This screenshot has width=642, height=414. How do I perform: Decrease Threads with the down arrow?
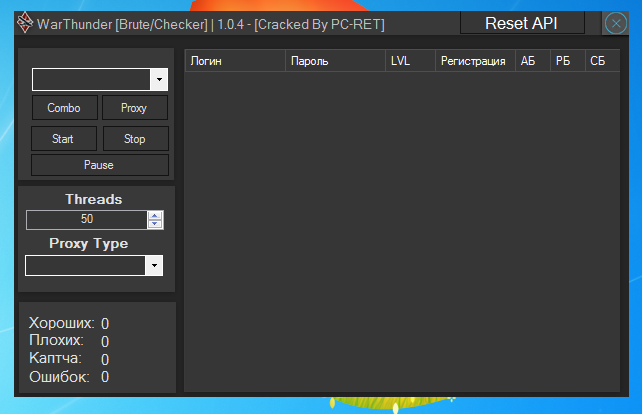155,224
